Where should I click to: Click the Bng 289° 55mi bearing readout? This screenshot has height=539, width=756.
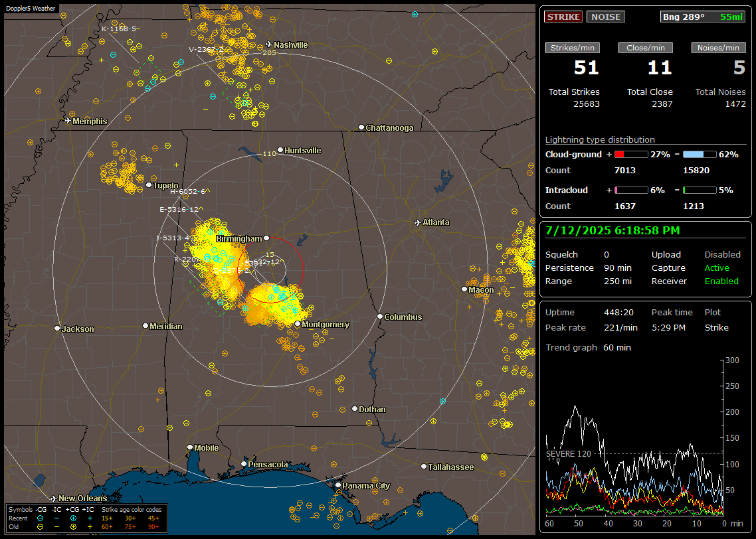(702, 17)
